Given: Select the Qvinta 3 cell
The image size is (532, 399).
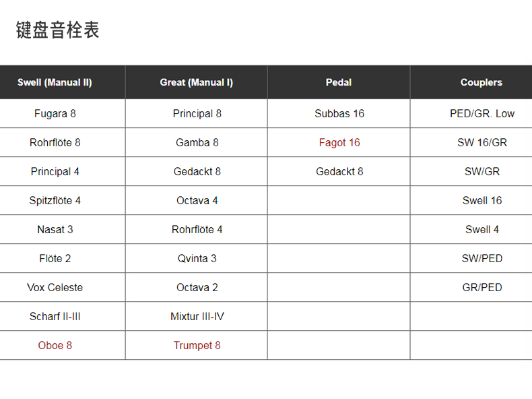Looking at the screenshot, I should (x=197, y=258).
